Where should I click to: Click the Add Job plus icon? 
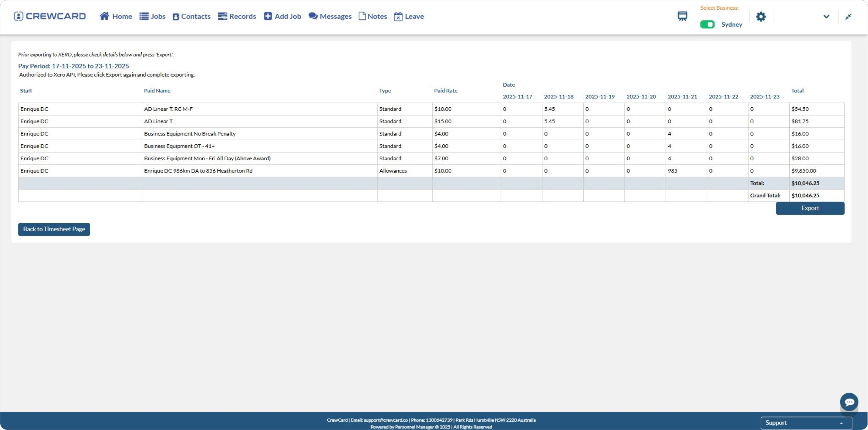268,16
